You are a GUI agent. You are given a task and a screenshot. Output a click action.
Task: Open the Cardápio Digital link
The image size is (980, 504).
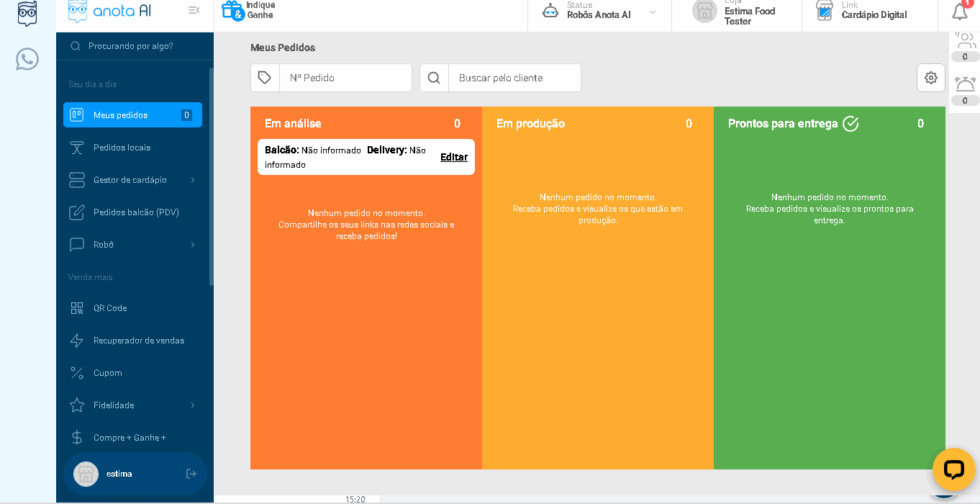click(874, 14)
